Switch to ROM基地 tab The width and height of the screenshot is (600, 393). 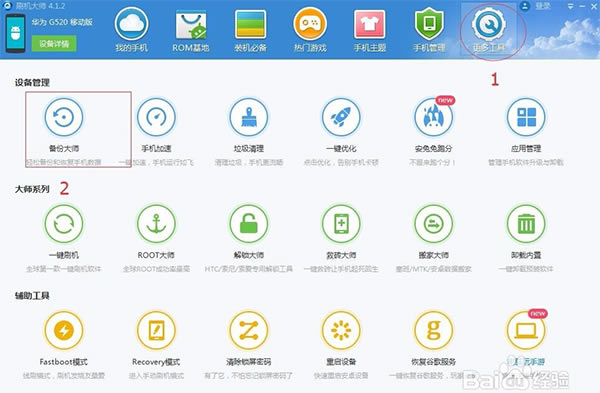[191, 30]
